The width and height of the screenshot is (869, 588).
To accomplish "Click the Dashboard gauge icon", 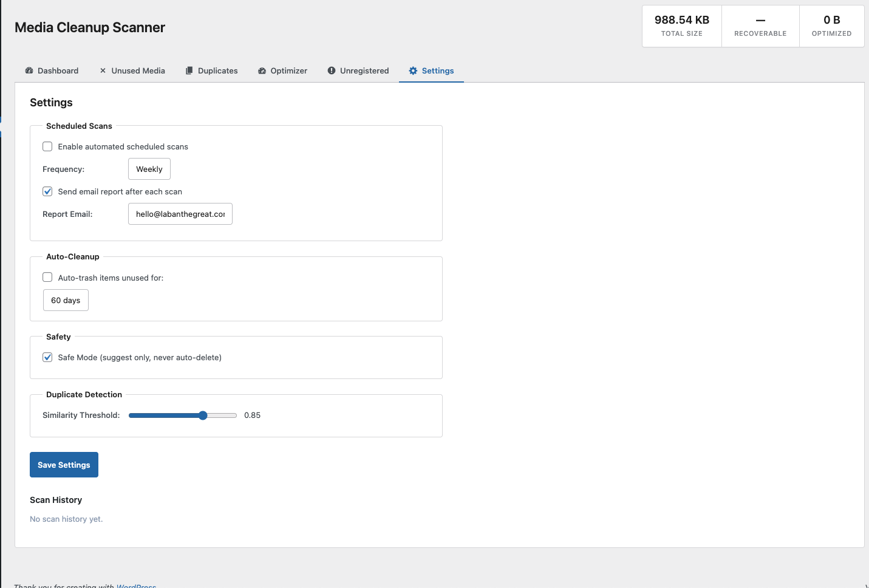I will [x=29, y=70].
